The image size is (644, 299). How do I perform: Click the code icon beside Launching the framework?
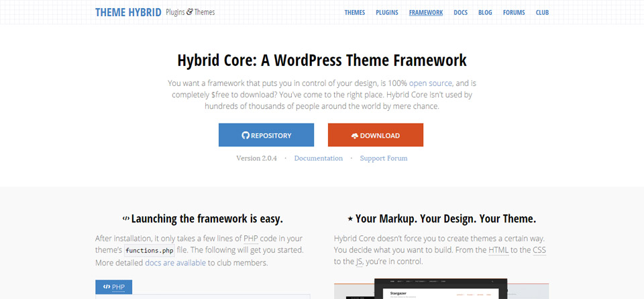point(126,219)
